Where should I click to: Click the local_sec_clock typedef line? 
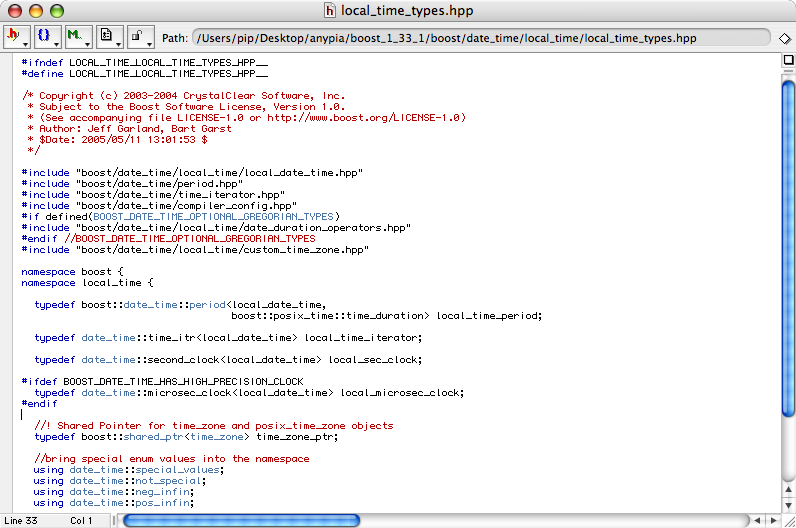pos(228,360)
